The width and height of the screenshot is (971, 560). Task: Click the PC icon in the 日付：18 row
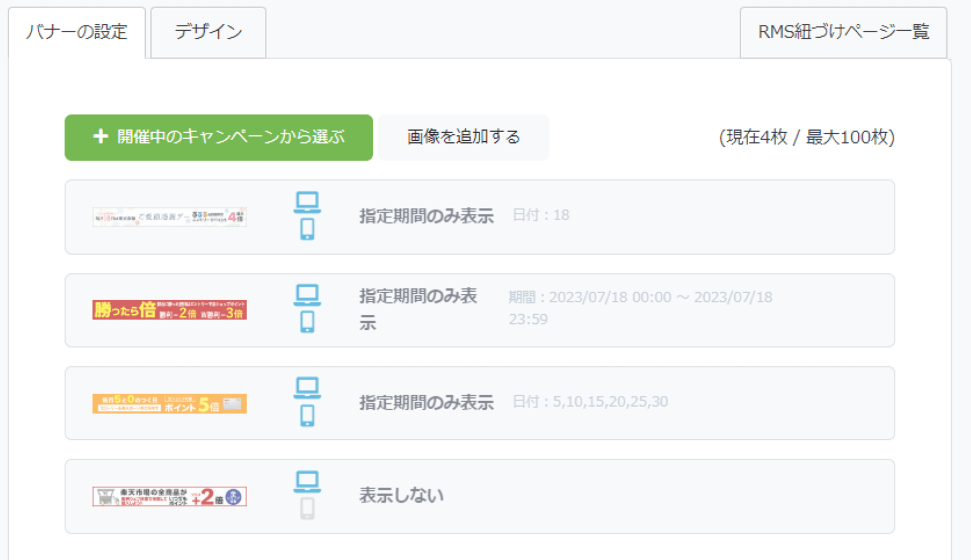[307, 203]
